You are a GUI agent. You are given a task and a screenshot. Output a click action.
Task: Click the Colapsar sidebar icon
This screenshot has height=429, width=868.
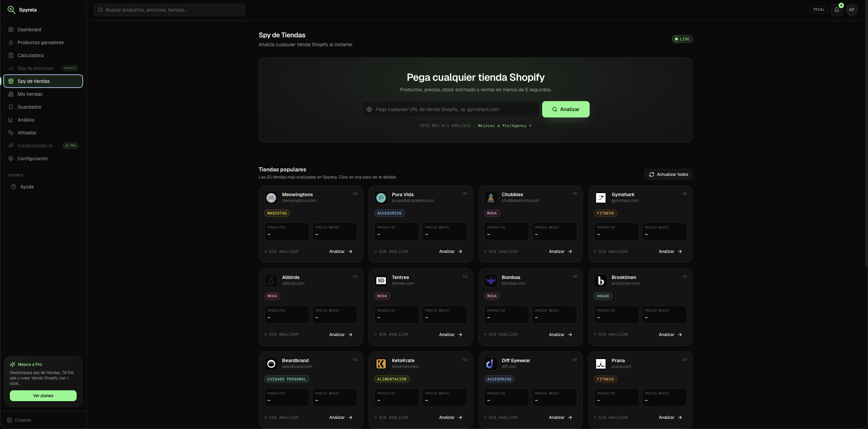coord(9,420)
